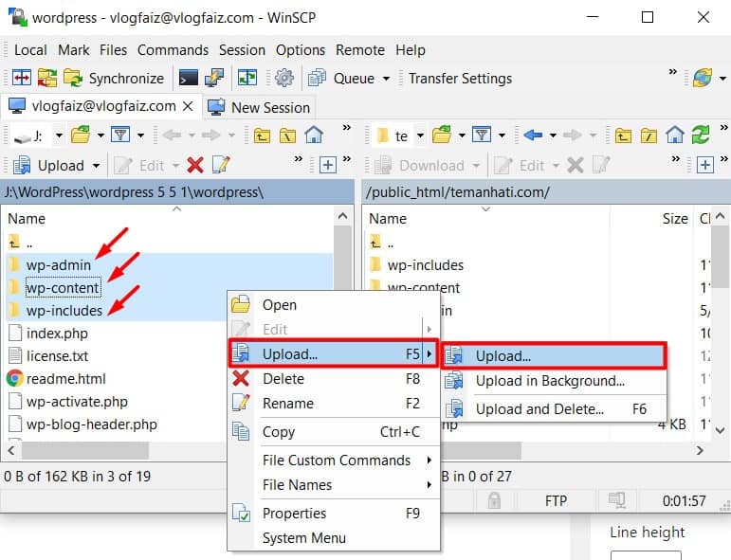The height and width of the screenshot is (560, 731).
Task: Select the remote wp-includes folder
Action: [x=425, y=265]
